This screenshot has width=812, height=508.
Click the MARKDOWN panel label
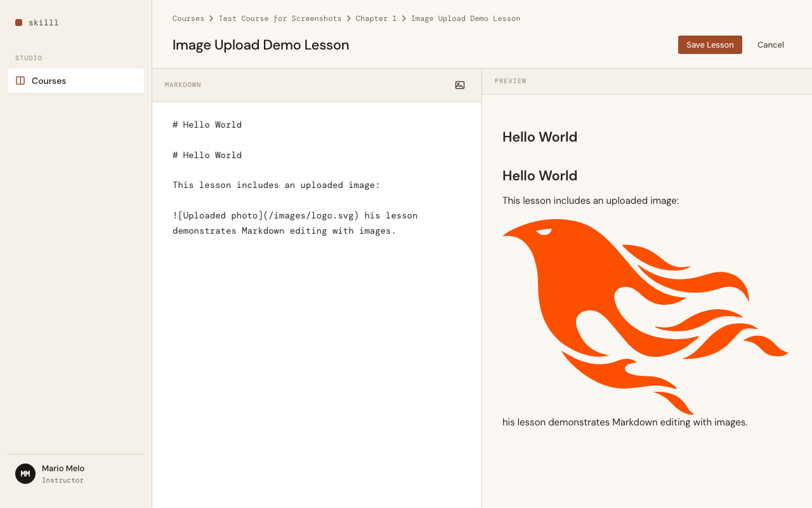point(183,85)
